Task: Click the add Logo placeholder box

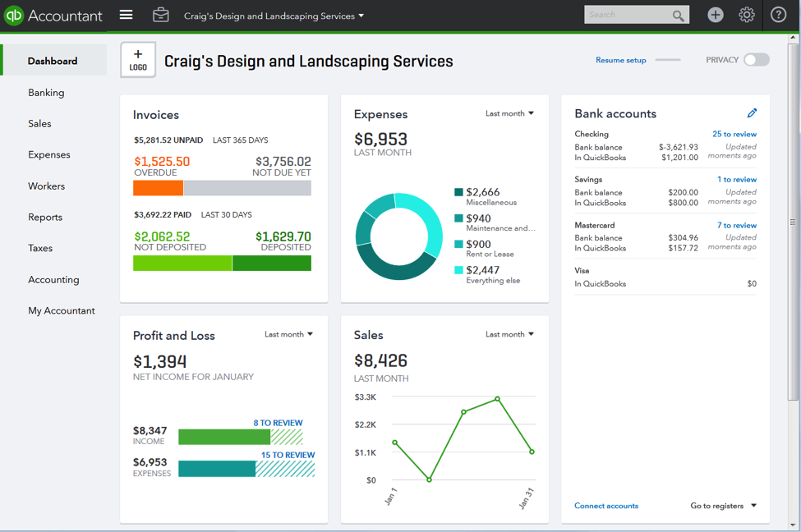Action: pos(138,60)
